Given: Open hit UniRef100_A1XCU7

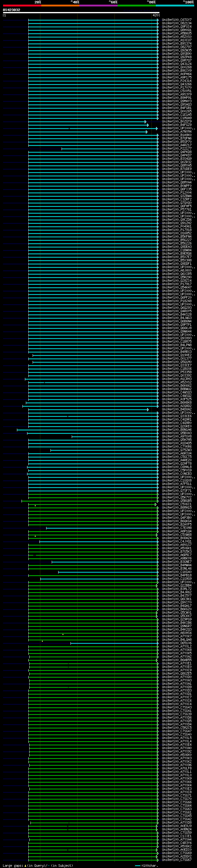Looking at the screenshot, I should (x=176, y=40).
